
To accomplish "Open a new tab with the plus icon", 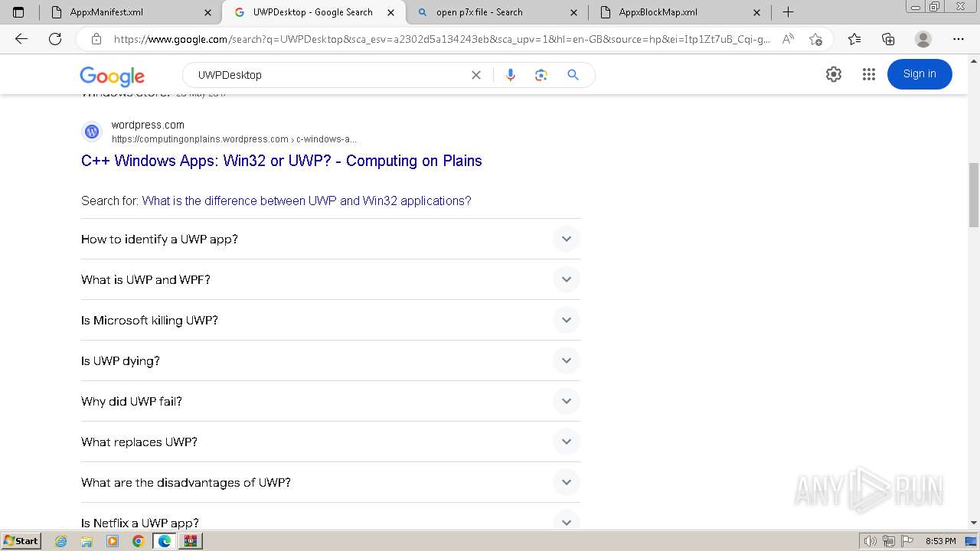I will tap(788, 12).
